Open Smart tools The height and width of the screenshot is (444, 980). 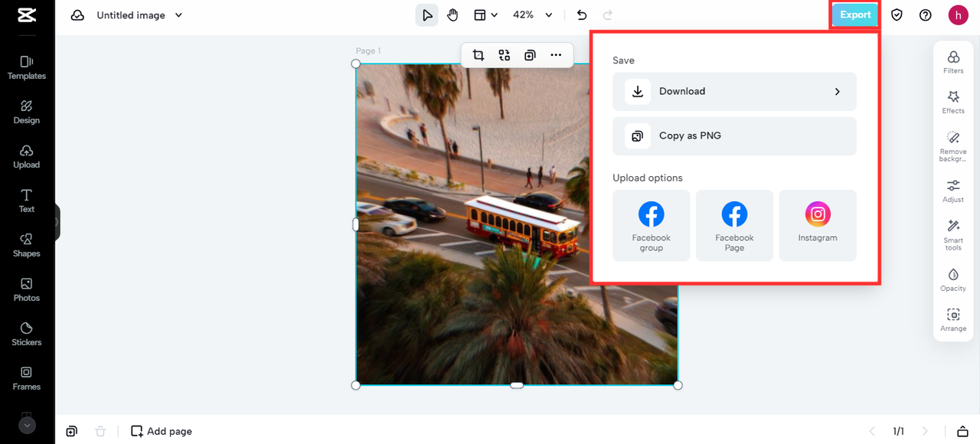tap(953, 235)
